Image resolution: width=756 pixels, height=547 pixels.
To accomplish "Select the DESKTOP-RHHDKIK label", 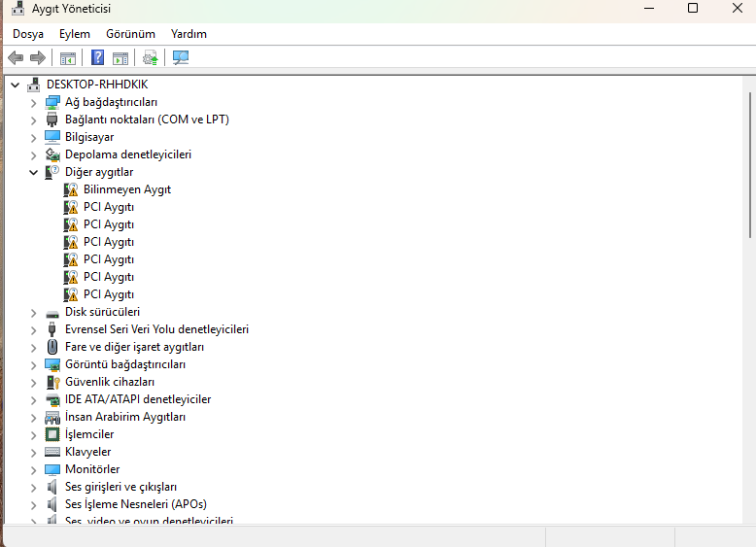I will tap(97, 85).
